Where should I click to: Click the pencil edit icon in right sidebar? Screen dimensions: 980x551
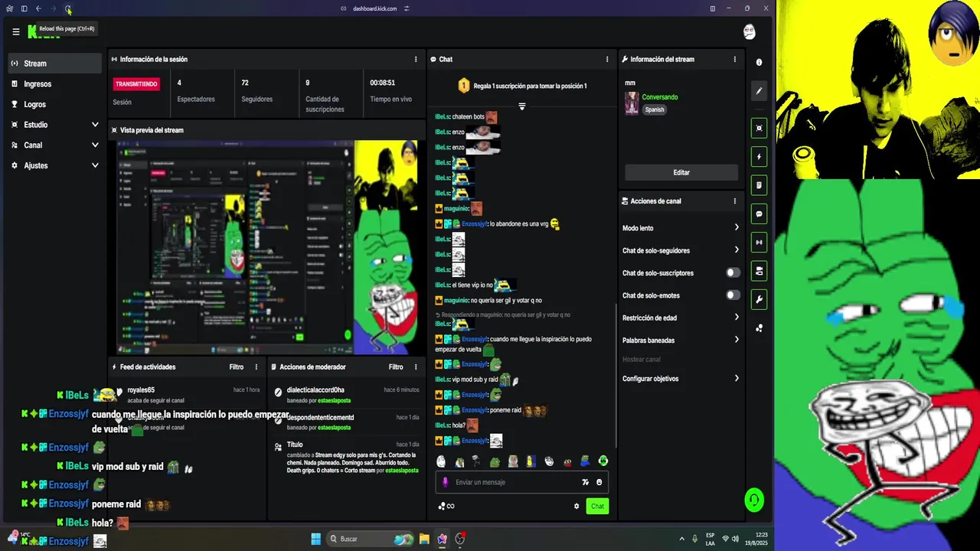pos(759,90)
